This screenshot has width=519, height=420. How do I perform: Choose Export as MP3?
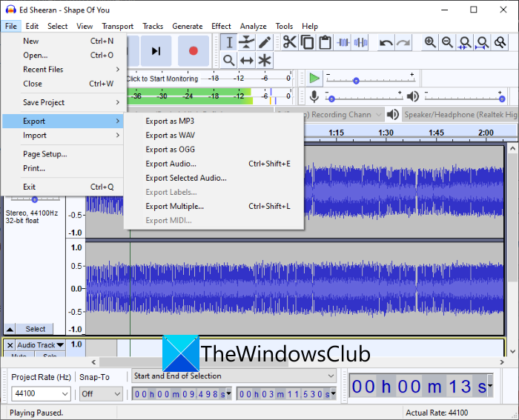(214, 121)
